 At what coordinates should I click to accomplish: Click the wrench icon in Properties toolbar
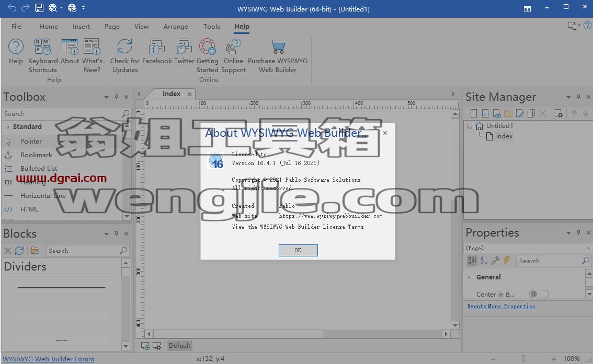tap(495, 260)
